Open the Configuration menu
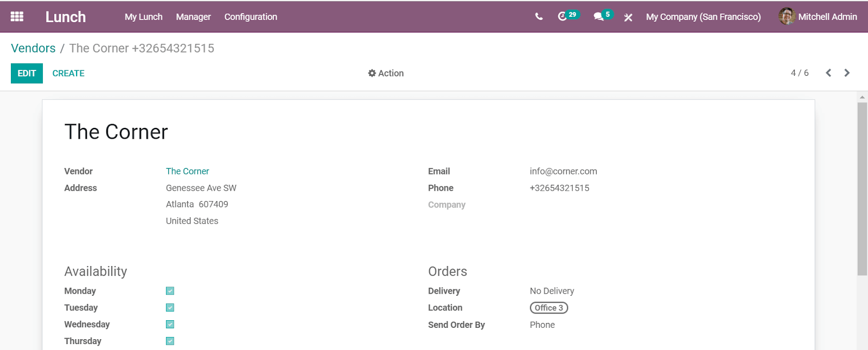Screen dimensions: 868x350 pos(251,17)
